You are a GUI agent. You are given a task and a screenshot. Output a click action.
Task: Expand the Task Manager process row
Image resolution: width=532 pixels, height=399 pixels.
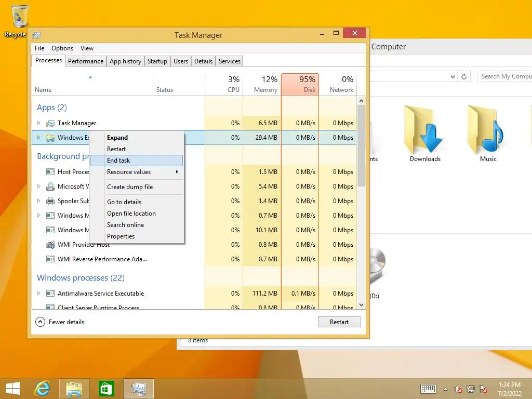click(38, 123)
